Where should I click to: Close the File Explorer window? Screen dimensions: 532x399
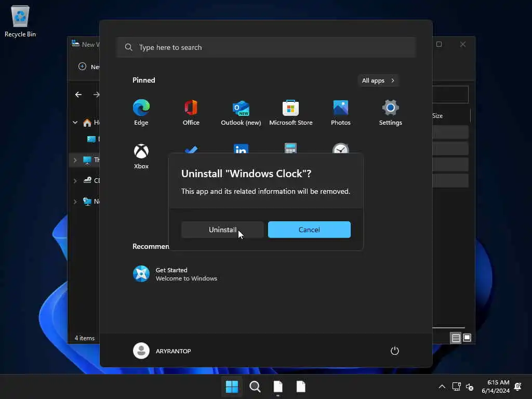click(x=463, y=44)
